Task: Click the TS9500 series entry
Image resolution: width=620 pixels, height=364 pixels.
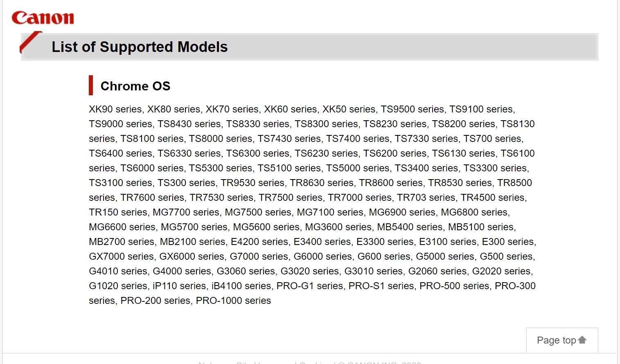Action: click(413, 109)
